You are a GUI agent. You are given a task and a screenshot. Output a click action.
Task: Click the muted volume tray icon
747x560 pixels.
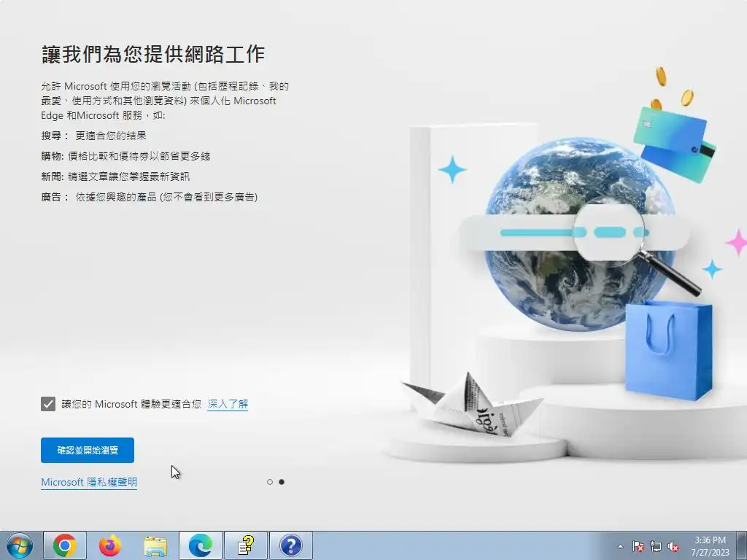[x=673, y=546]
